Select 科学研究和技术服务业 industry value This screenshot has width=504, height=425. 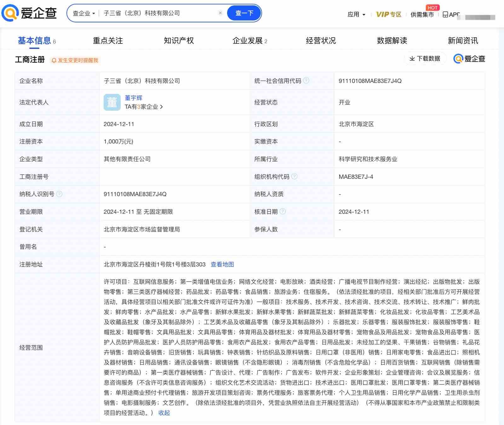pyautogui.click(x=368, y=159)
